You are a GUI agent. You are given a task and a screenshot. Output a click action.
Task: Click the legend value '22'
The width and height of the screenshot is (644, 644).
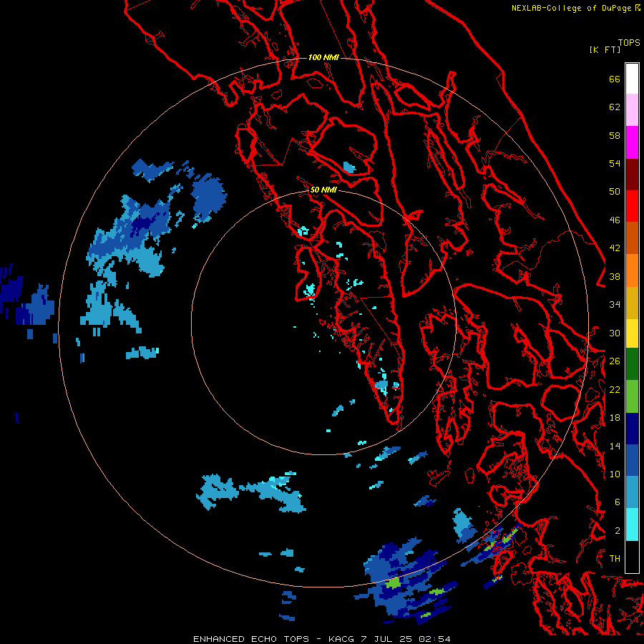pos(615,389)
